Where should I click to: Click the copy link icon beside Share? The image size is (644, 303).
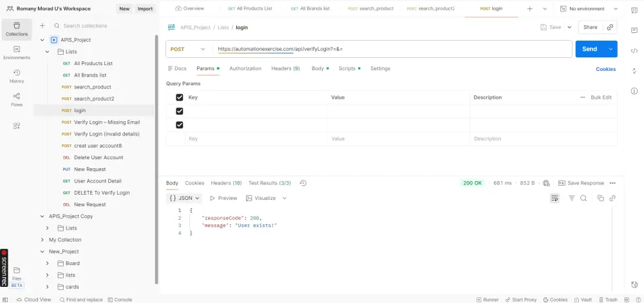pyautogui.click(x=610, y=27)
